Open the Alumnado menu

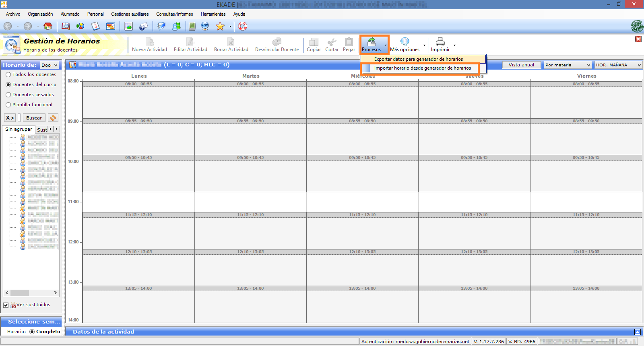(70, 14)
